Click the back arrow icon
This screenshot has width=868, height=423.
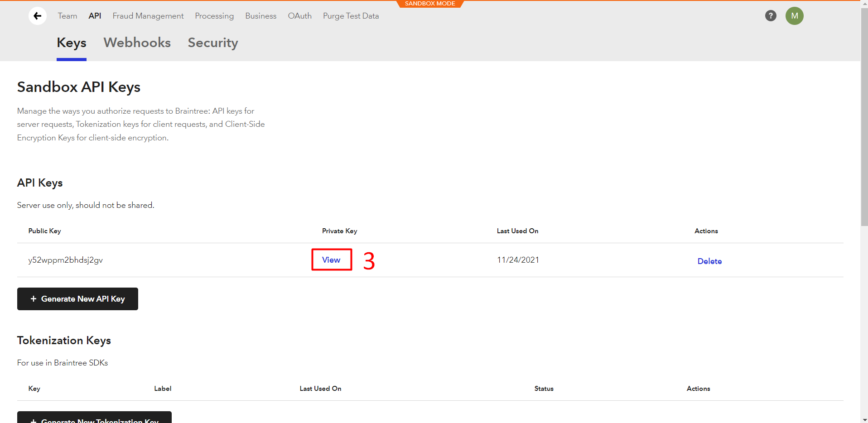(38, 16)
